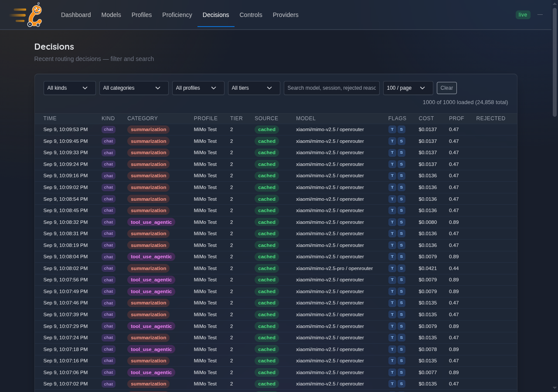Click the T flag in 10:09:02 PM row
The image size is (558, 392).
coord(392,187)
